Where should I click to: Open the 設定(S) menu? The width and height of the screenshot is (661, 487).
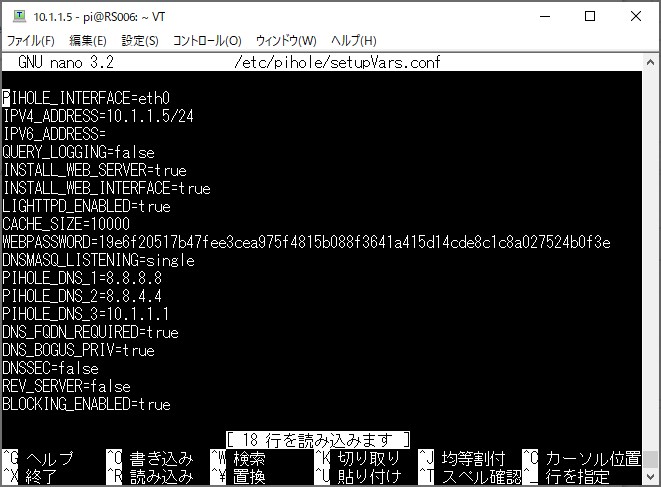click(140, 40)
